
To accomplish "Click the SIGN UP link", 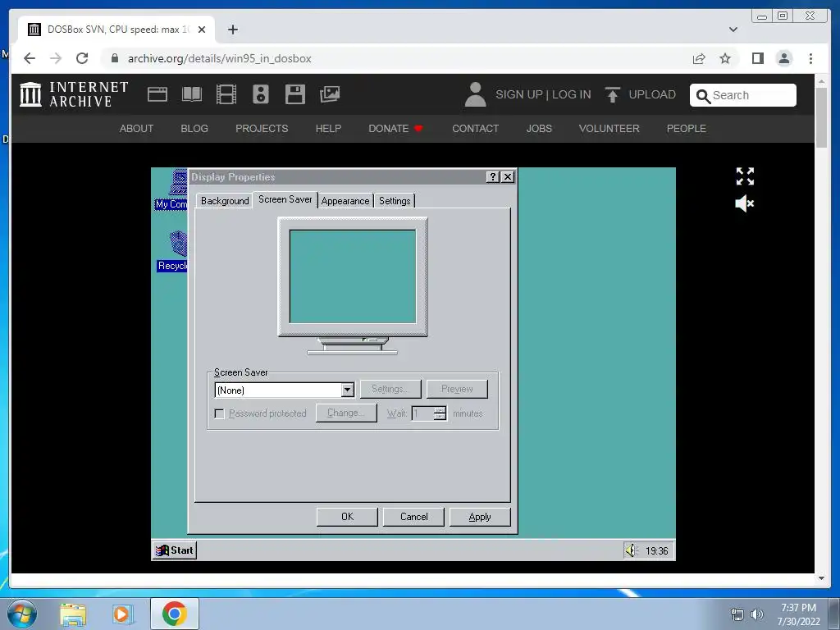I will [518, 95].
